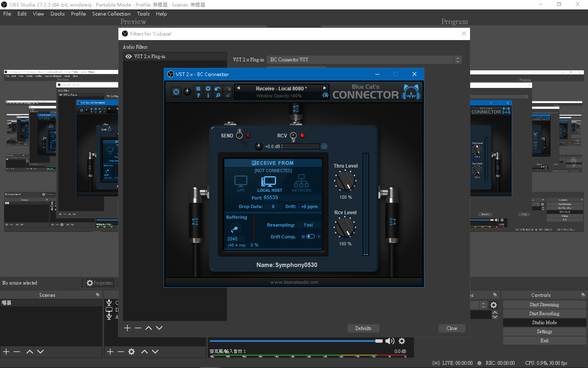Mute the microphone channel speaker icon
Image resolution: width=588 pixels, height=368 pixels.
point(390,341)
